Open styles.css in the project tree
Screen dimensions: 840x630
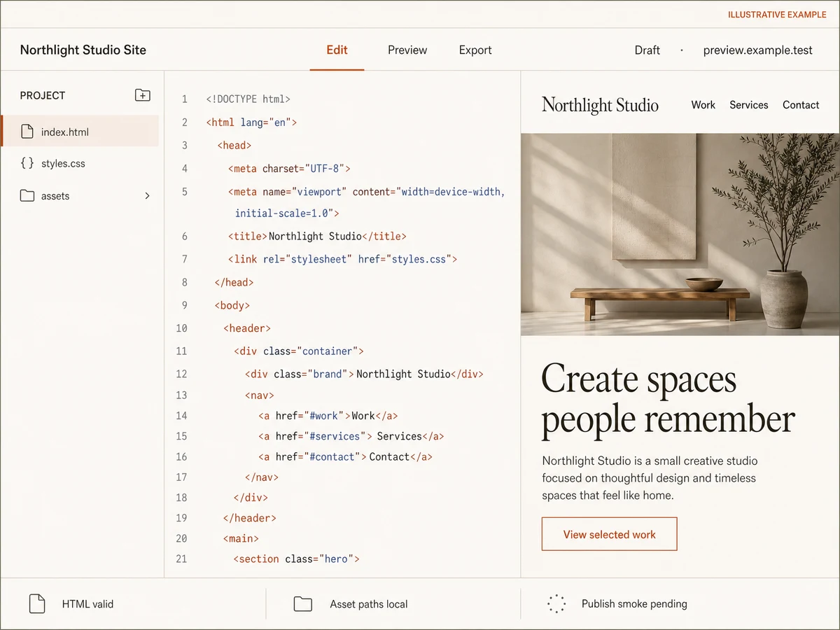click(80, 163)
